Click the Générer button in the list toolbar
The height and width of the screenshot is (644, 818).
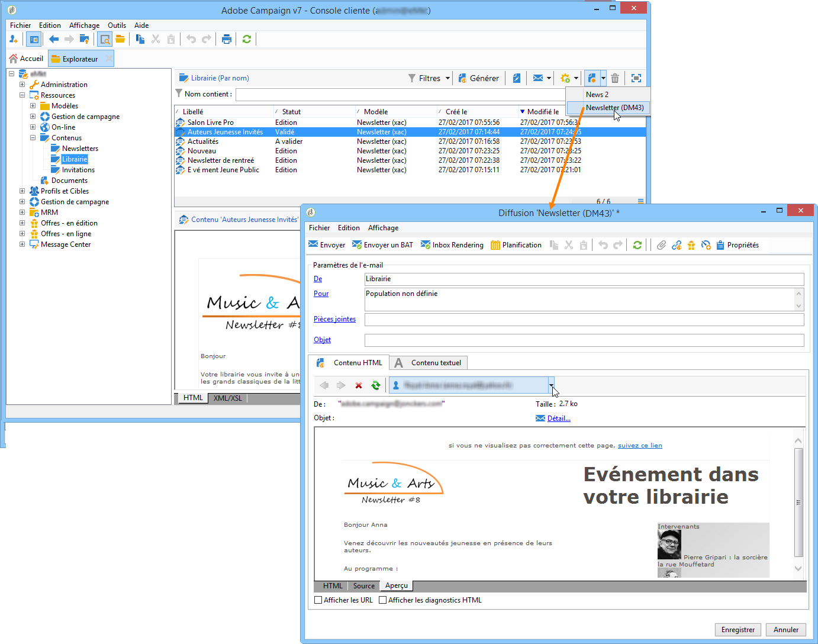[x=478, y=78]
